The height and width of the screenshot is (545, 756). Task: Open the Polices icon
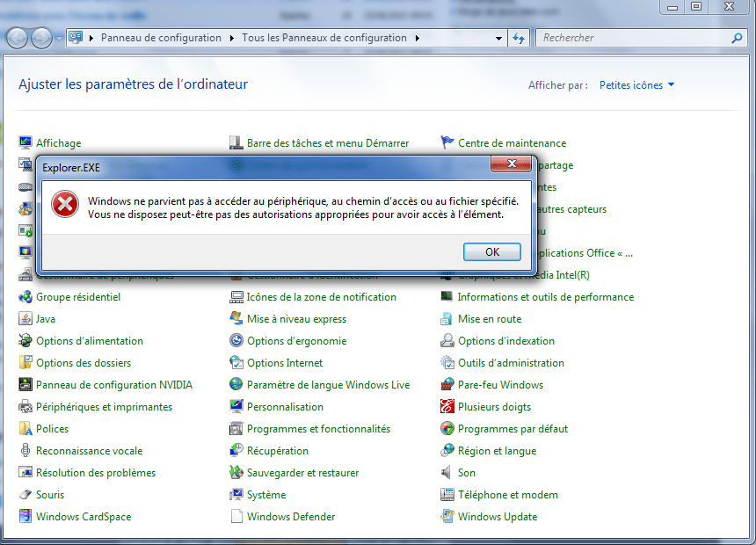(x=25, y=428)
